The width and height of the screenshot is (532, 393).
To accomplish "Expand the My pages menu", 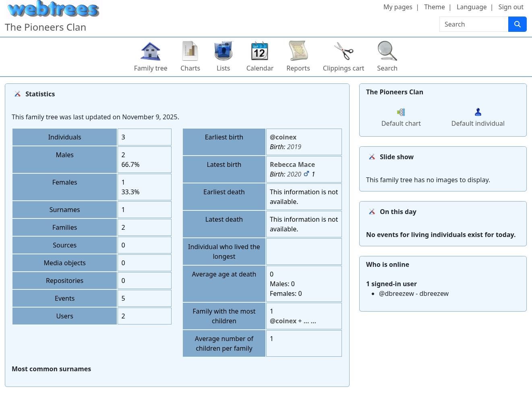I will coord(397,7).
